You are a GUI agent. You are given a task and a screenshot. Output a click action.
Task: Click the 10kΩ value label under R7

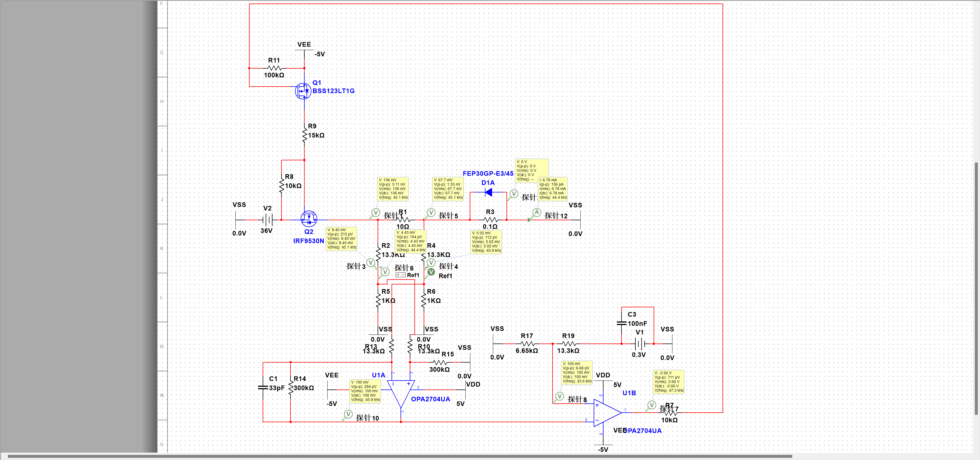669,420
